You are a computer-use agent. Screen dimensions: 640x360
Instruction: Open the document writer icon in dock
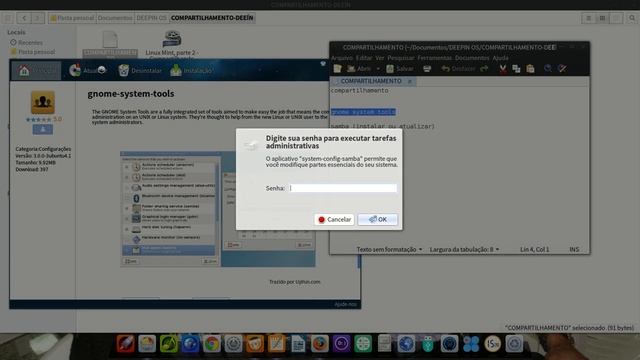click(x=298, y=344)
